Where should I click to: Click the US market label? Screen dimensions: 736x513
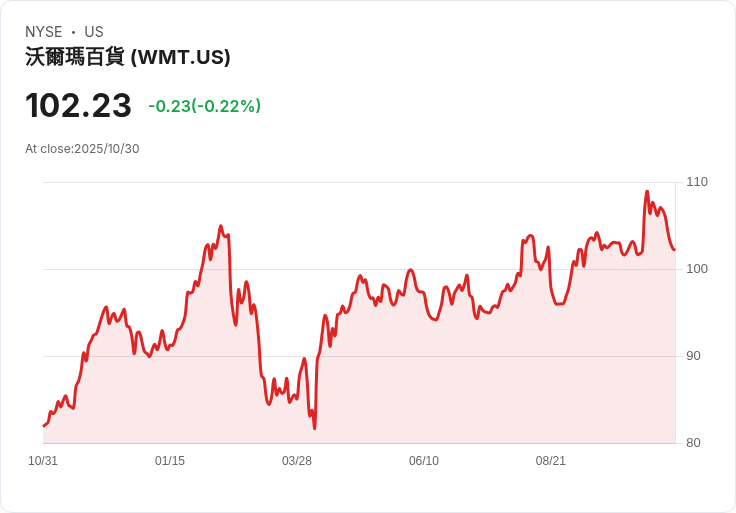[x=94, y=32]
